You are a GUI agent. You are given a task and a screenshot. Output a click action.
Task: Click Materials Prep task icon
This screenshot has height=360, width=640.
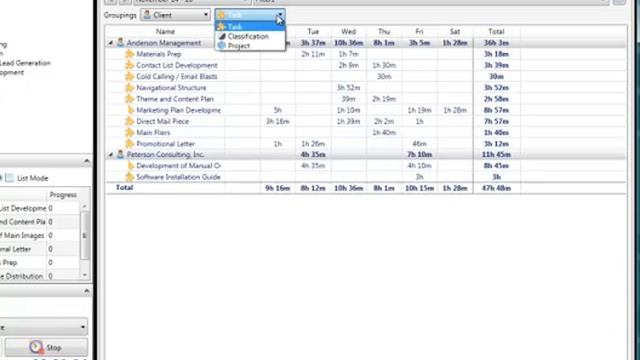click(x=129, y=54)
